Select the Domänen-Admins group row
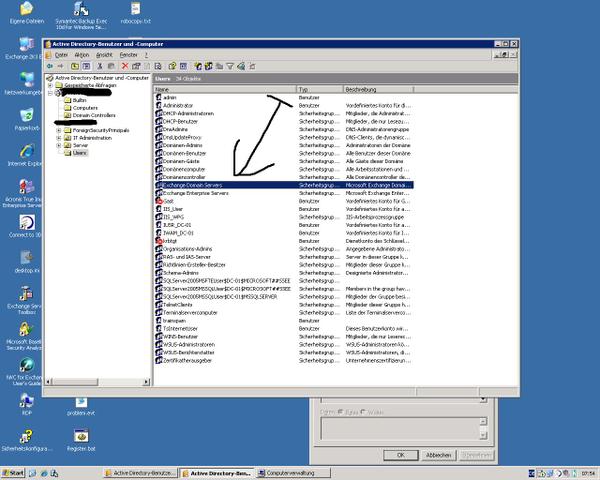600x480 pixels. 284,145
